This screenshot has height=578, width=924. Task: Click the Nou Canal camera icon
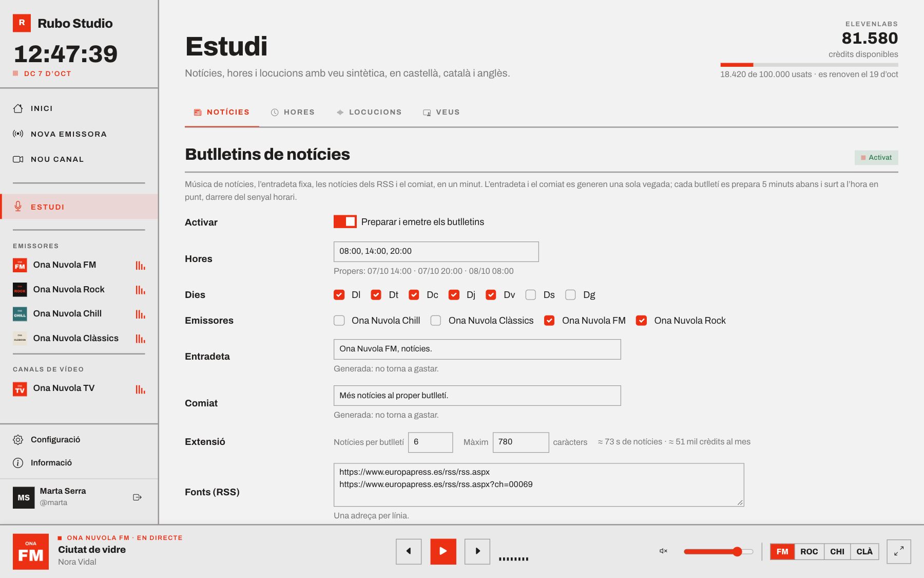tap(18, 159)
